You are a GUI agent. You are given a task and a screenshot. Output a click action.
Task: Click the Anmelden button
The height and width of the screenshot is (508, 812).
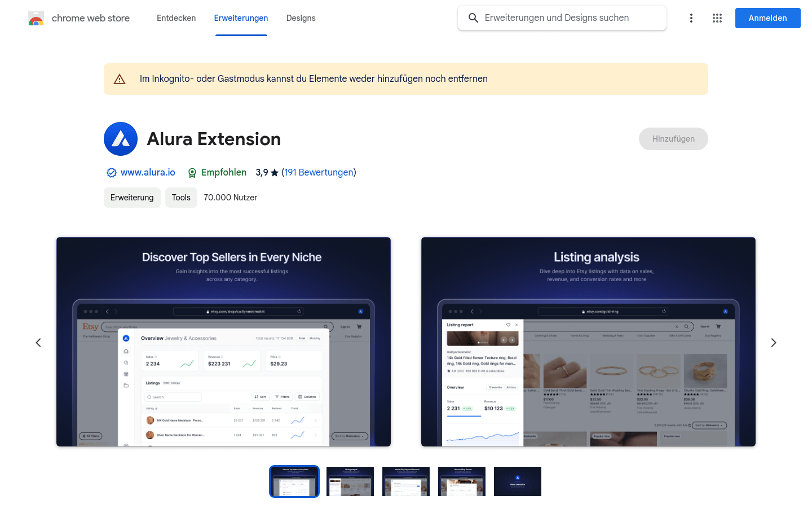click(x=767, y=17)
